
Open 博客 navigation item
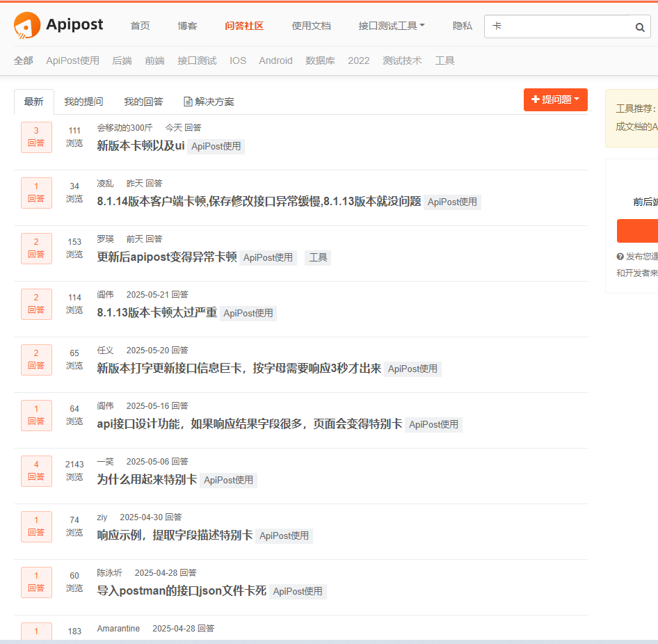click(187, 26)
